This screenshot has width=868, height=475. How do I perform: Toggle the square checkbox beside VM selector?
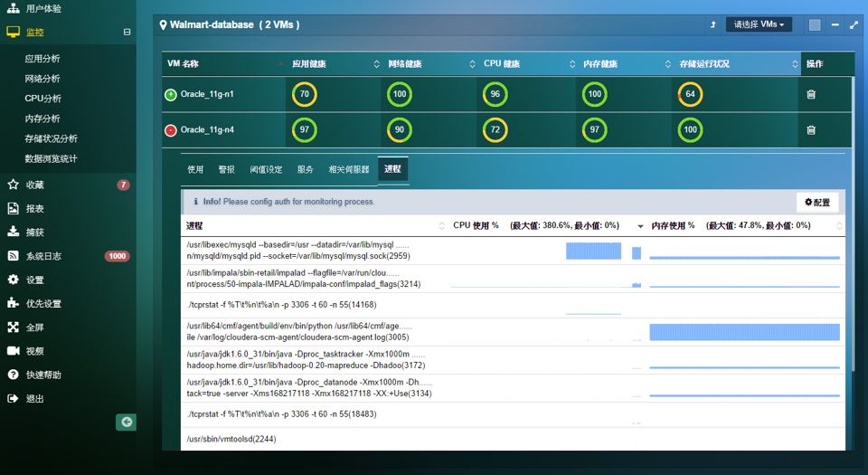(x=815, y=25)
